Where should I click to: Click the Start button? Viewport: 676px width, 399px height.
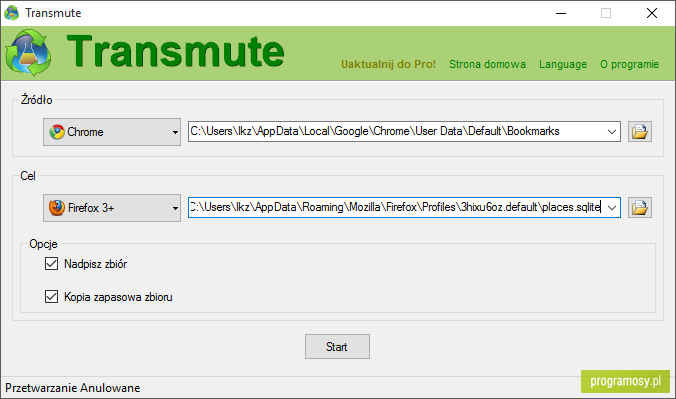pos(337,346)
